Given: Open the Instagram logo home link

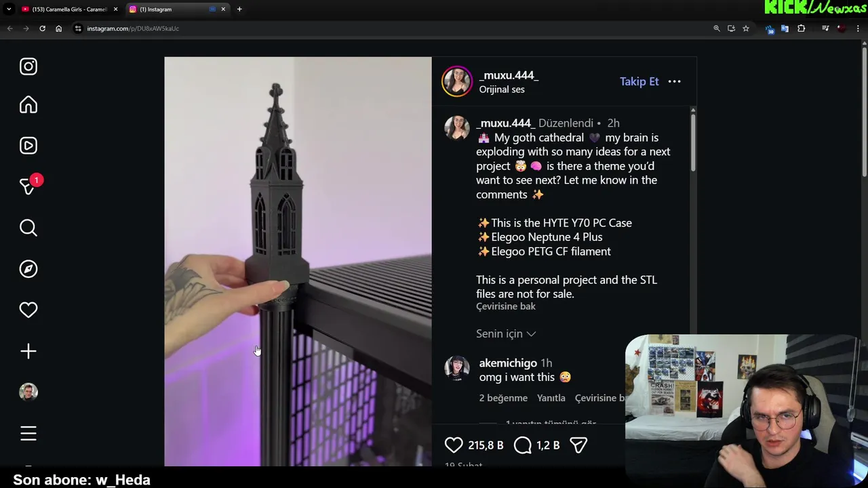Looking at the screenshot, I should (x=28, y=66).
